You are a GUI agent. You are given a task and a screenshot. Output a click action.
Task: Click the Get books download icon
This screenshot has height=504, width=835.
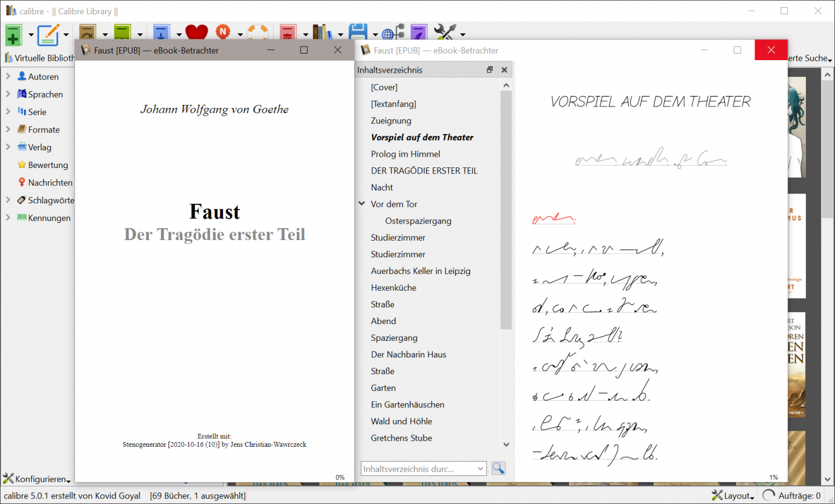[x=162, y=32]
